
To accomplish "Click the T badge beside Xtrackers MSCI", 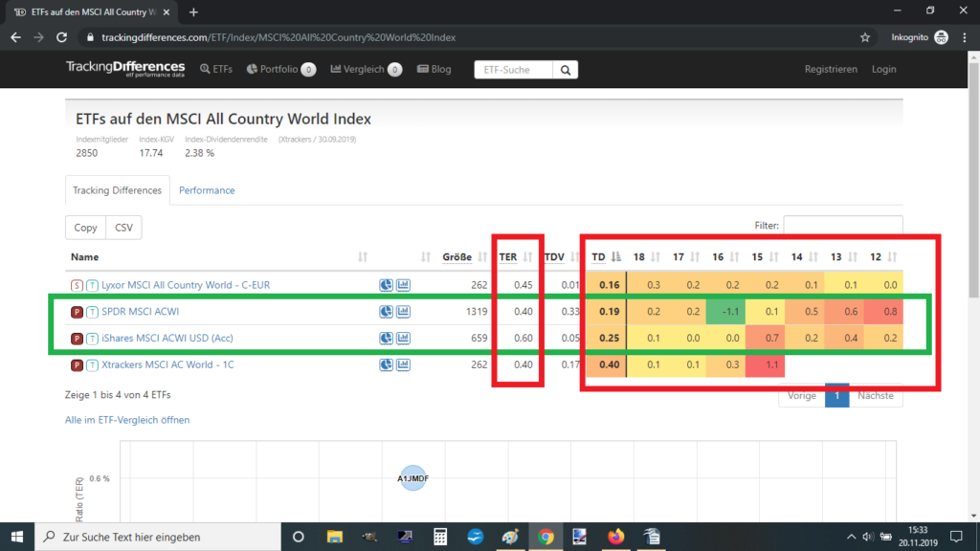I will [x=92, y=364].
